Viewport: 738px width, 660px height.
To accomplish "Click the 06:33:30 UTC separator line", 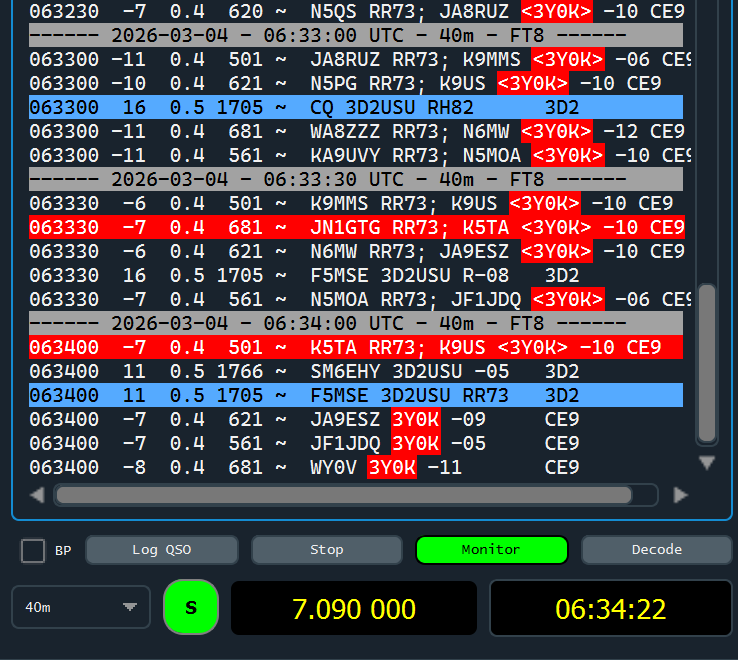I will 356,179.
